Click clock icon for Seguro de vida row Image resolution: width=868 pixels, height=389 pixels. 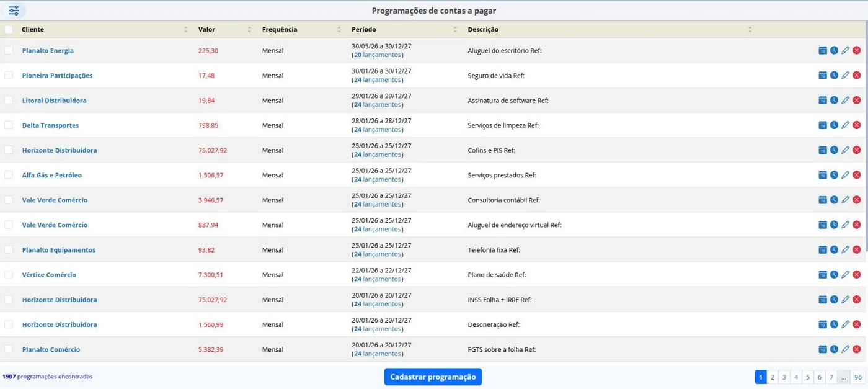click(834, 75)
